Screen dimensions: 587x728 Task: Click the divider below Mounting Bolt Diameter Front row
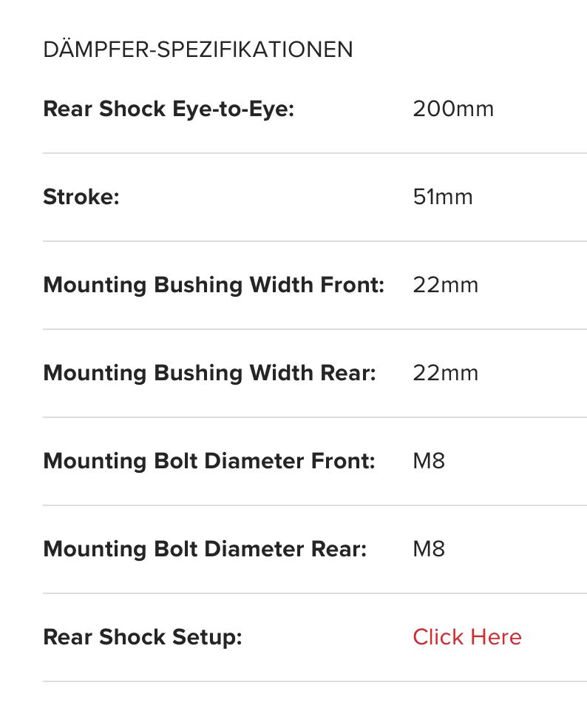314,505
